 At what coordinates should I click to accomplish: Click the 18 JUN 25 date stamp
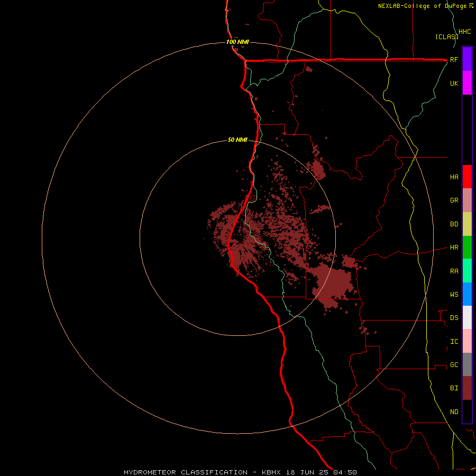coord(308,472)
